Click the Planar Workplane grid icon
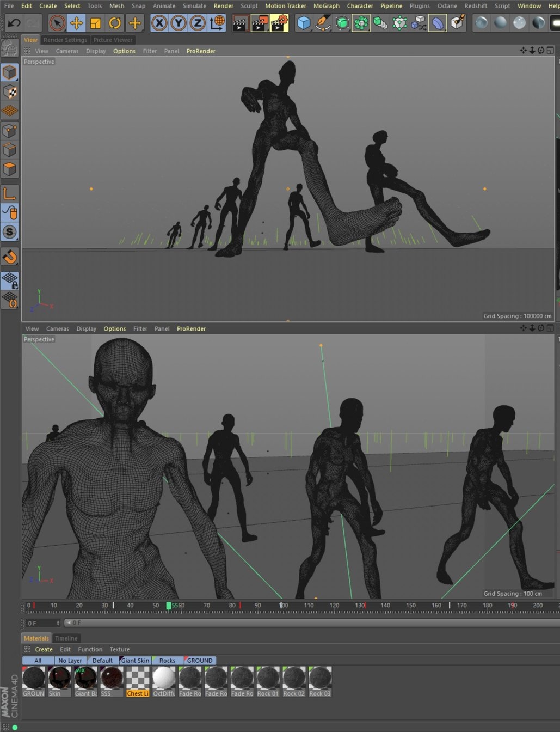The width and height of the screenshot is (560, 732). tap(9, 300)
